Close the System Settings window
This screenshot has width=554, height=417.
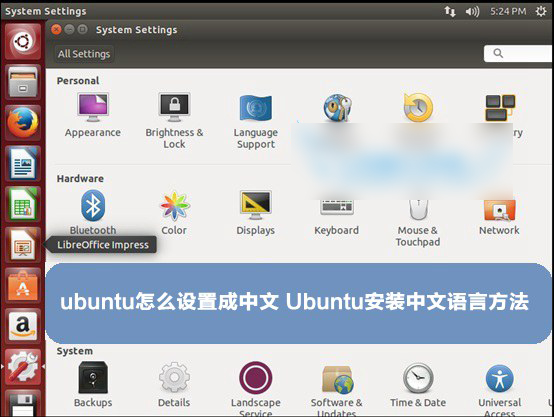pyautogui.click(x=56, y=29)
